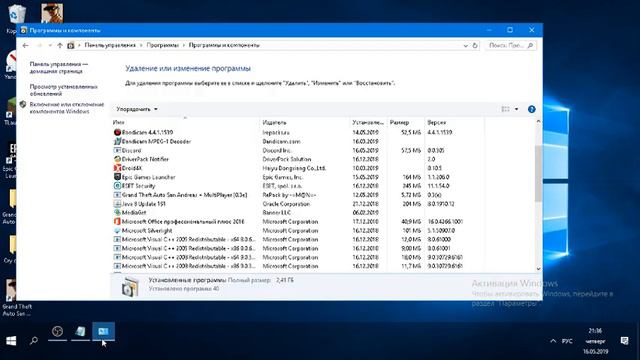The height and width of the screenshot is (360, 640).
Task: Refresh the programs list
Action: (x=475, y=45)
